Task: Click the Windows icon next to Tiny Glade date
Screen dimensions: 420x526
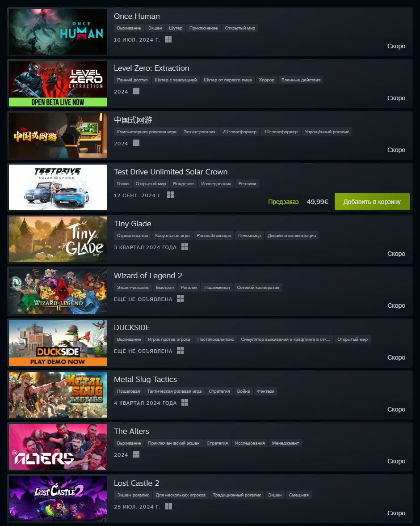Action: pos(185,247)
